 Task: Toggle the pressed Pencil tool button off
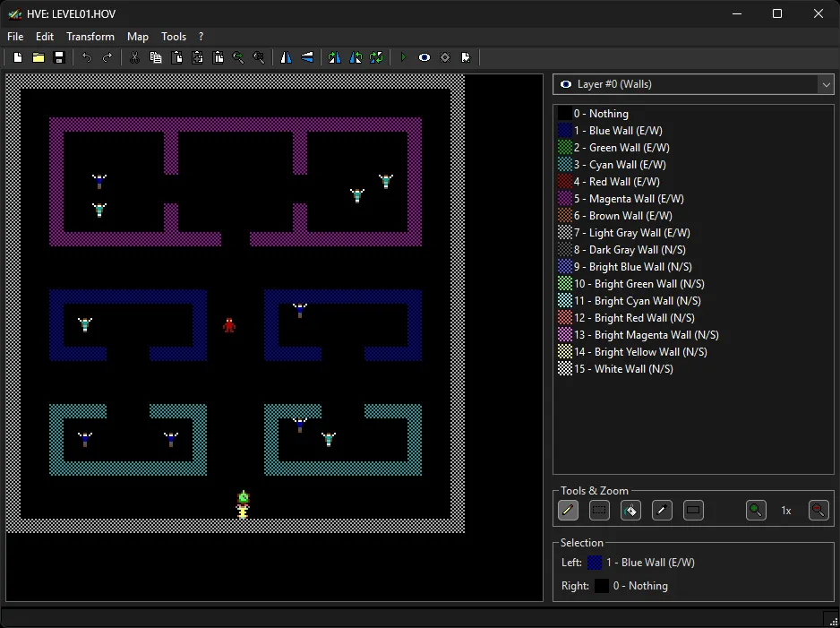tap(568, 511)
